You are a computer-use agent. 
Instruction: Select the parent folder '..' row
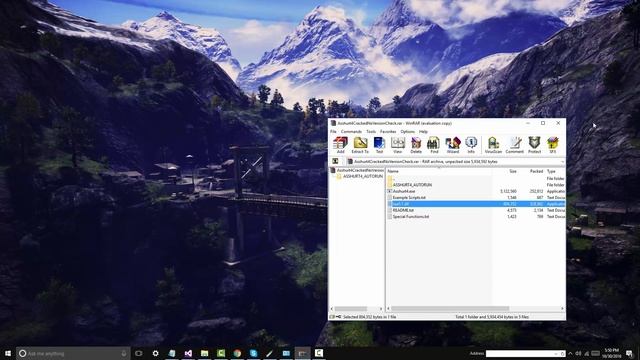[476, 179]
